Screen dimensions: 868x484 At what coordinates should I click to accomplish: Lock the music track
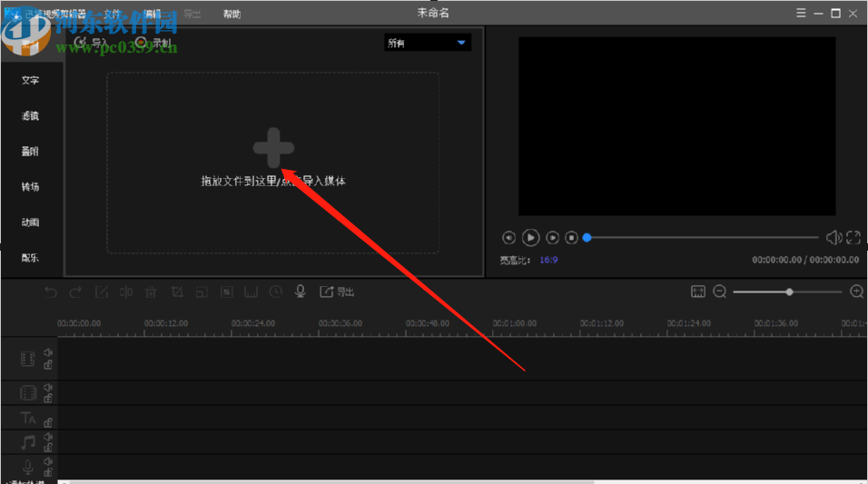click(x=48, y=447)
